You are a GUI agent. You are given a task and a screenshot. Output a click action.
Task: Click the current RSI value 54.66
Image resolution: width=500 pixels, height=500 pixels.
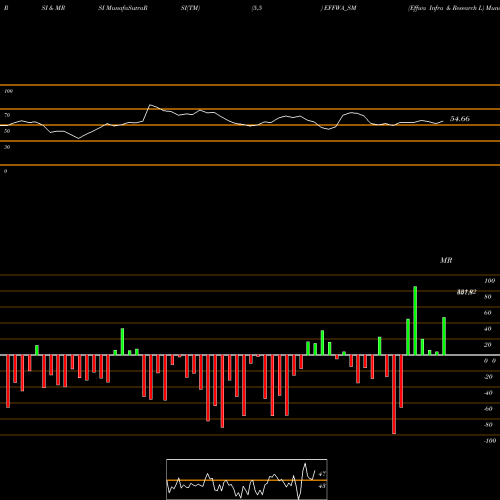point(460,119)
